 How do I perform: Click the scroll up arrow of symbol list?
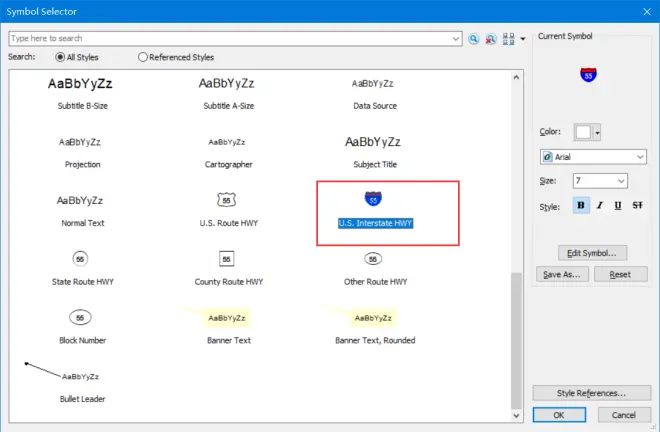[516, 77]
